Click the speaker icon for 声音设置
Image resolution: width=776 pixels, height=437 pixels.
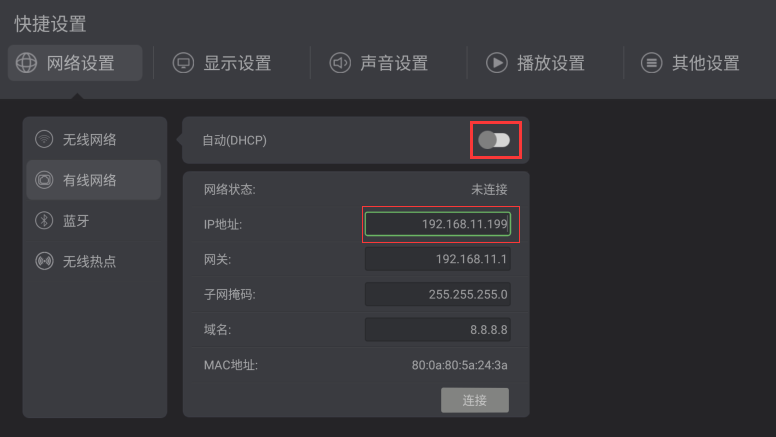click(x=340, y=63)
